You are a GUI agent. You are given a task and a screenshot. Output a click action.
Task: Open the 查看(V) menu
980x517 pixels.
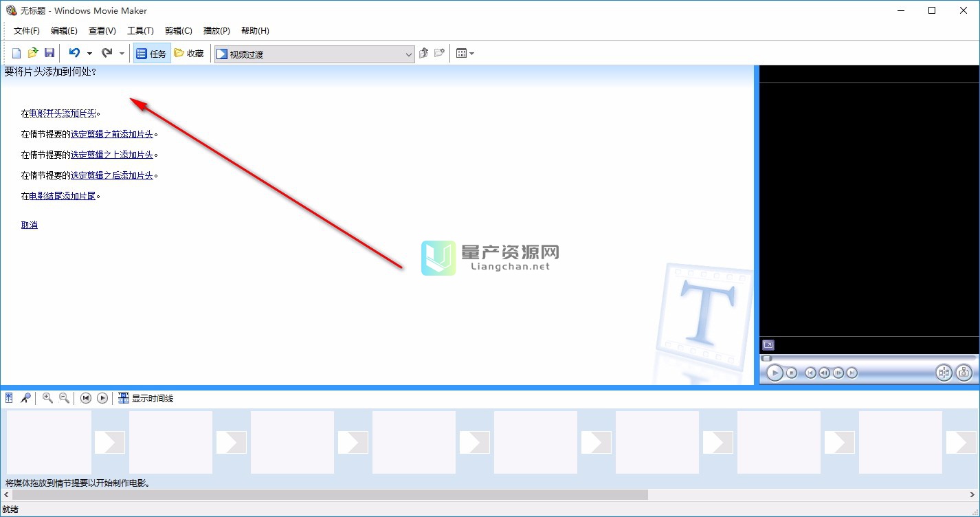[x=102, y=31]
